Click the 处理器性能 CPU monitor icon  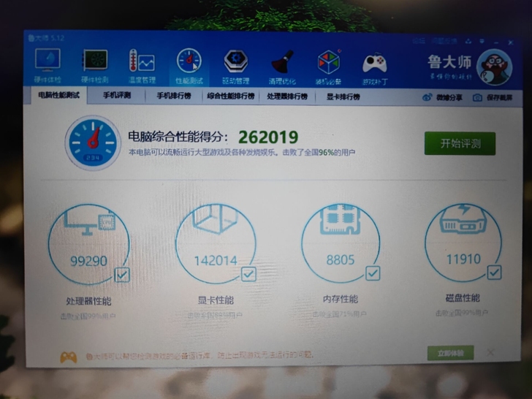pos(90,223)
